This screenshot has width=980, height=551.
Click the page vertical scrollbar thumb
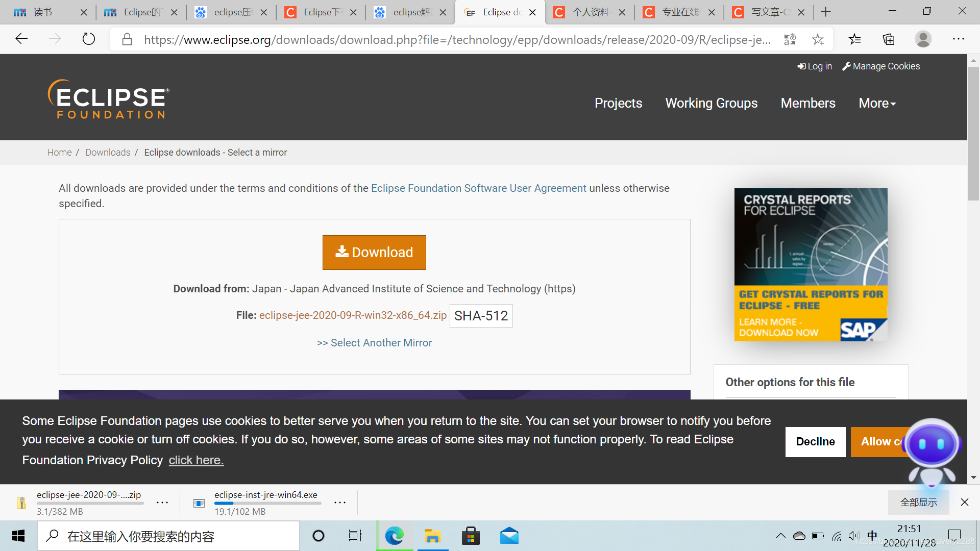pyautogui.click(x=973, y=133)
